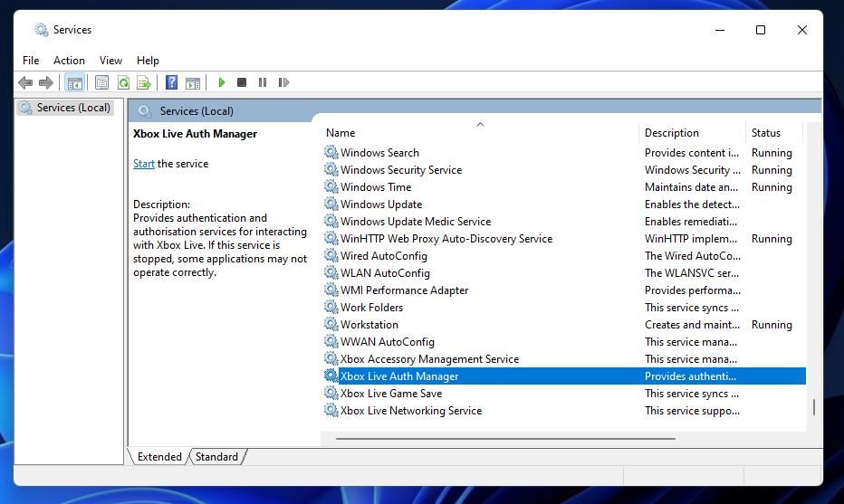Click the gear icon beside Xbox Live Game Save
Viewport: 844px width, 504px height.
(x=331, y=394)
